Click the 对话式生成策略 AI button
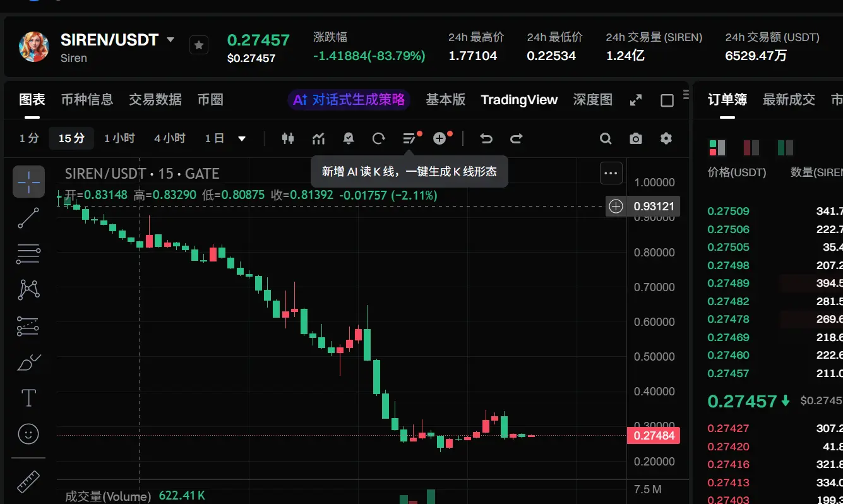Viewport: 843px width, 504px height. (x=349, y=100)
